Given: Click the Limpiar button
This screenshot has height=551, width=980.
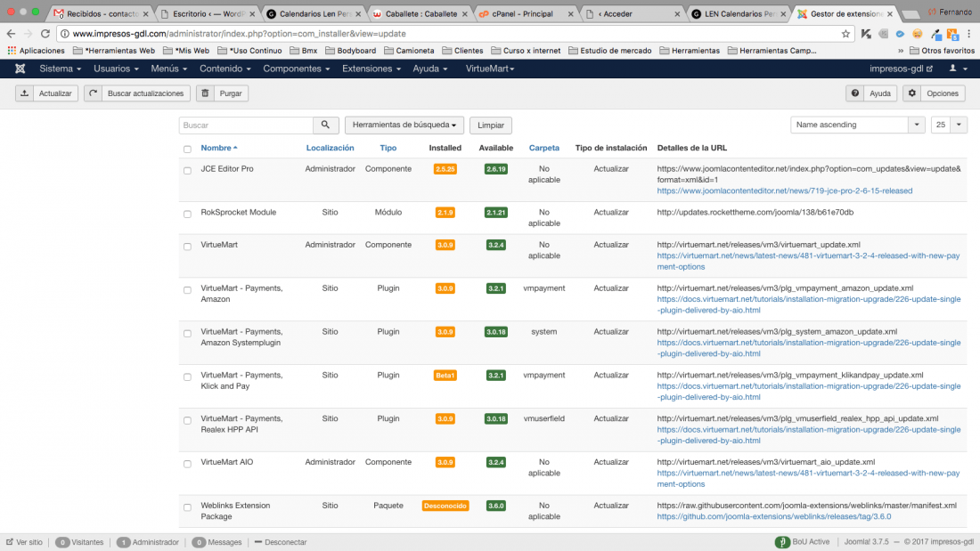Looking at the screenshot, I should coord(491,125).
